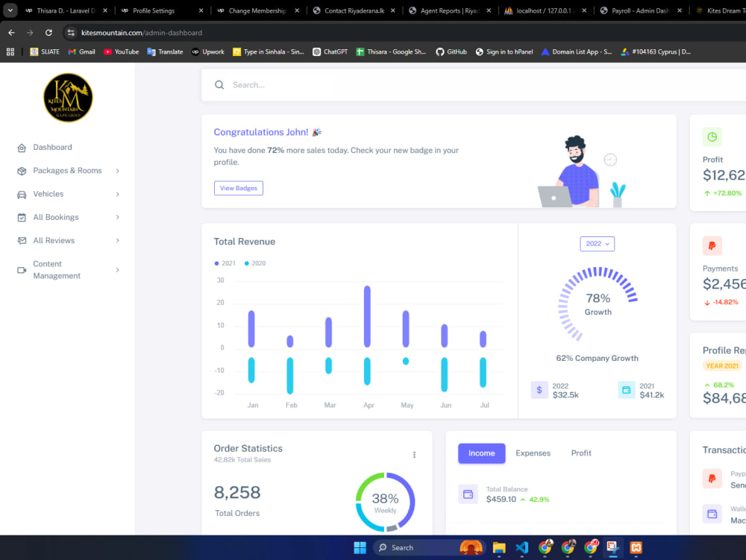Open the Dashboard home icon

22,148
